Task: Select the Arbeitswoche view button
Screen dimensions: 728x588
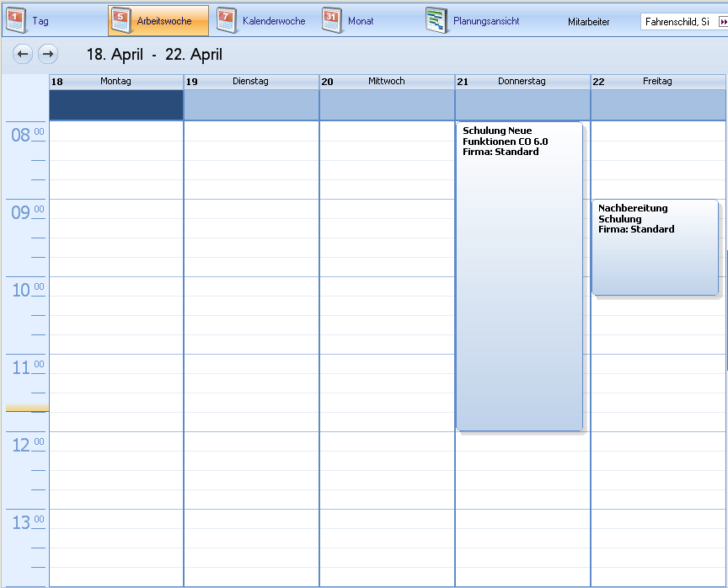Action: click(158, 20)
